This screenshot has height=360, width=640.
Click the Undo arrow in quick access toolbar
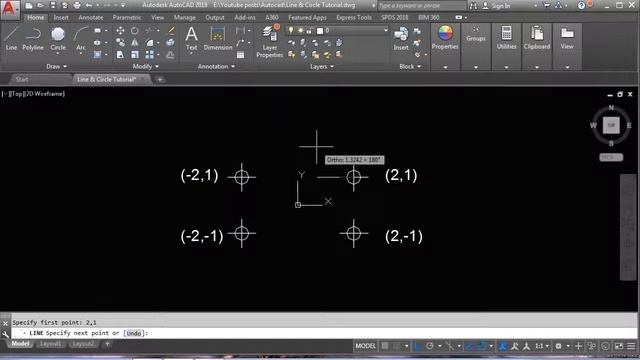(89, 5)
